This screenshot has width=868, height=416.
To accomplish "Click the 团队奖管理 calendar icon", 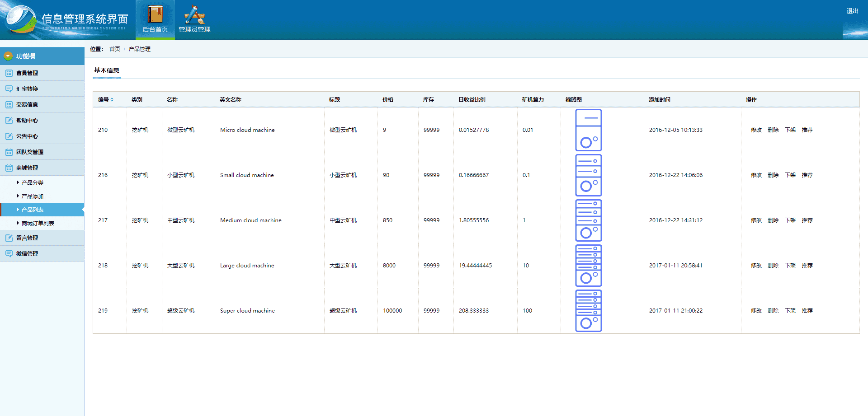I will point(9,152).
